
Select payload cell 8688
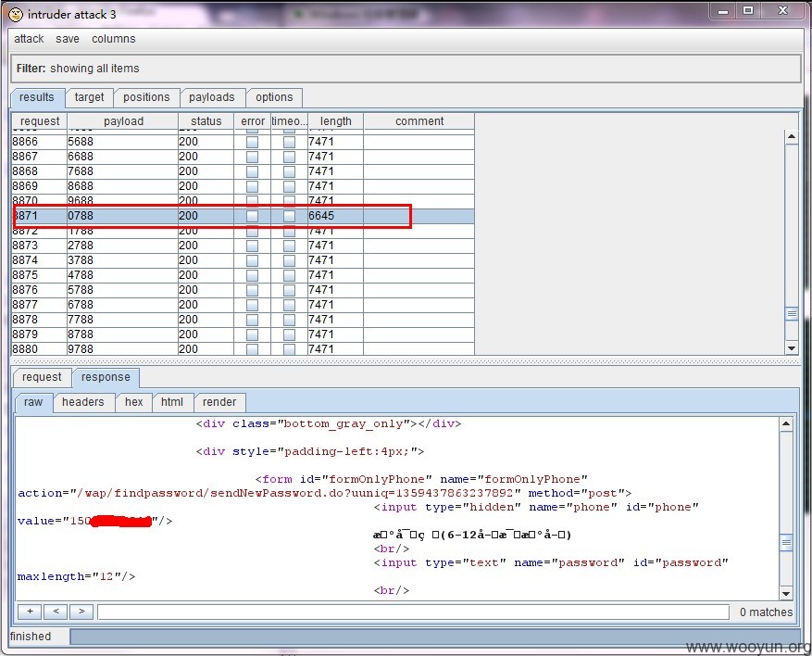123,186
